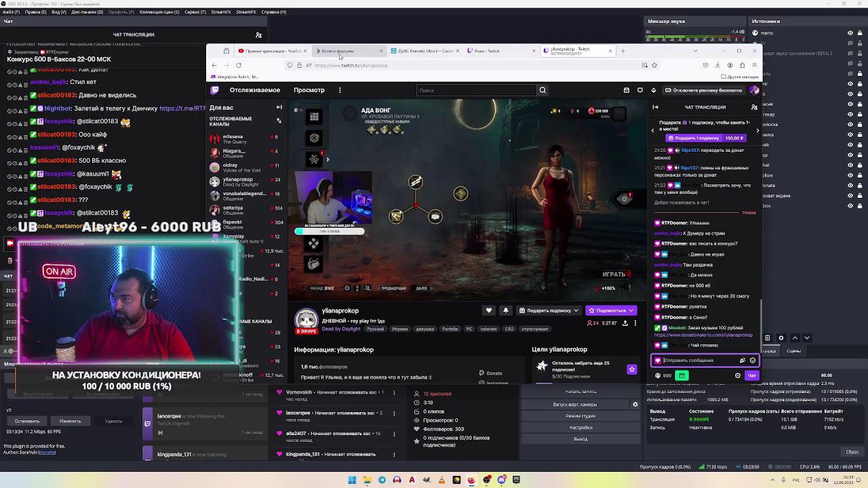Click 'Начать запись' in OBS controls
The image size is (868, 488).
(580, 392)
